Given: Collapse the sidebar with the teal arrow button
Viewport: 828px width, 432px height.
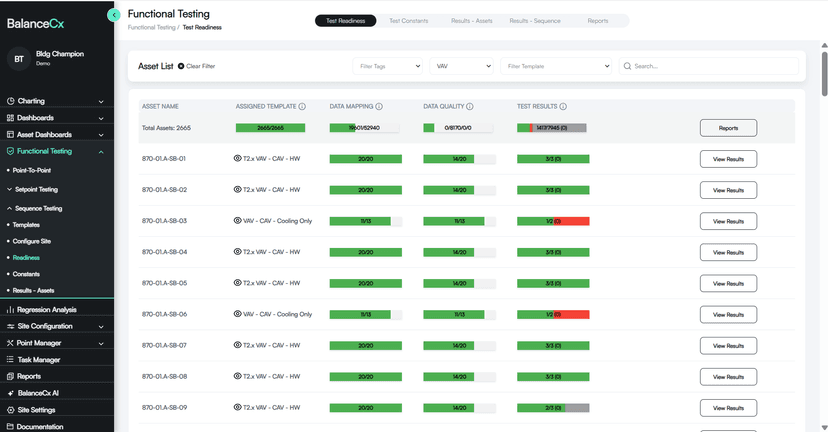Looking at the screenshot, I should [x=114, y=15].
